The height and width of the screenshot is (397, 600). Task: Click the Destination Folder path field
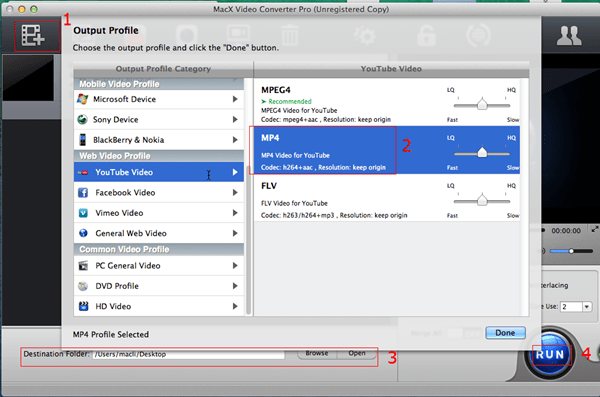(189, 354)
